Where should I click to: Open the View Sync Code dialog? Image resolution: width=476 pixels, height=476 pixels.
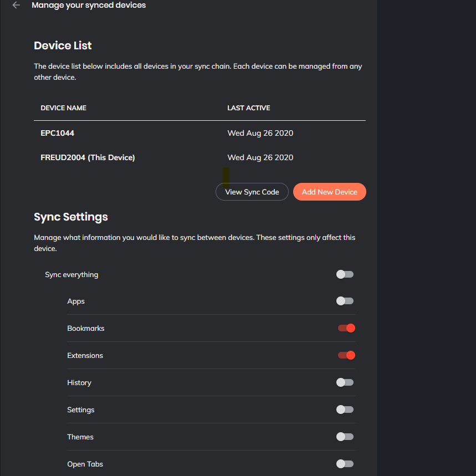point(252,192)
